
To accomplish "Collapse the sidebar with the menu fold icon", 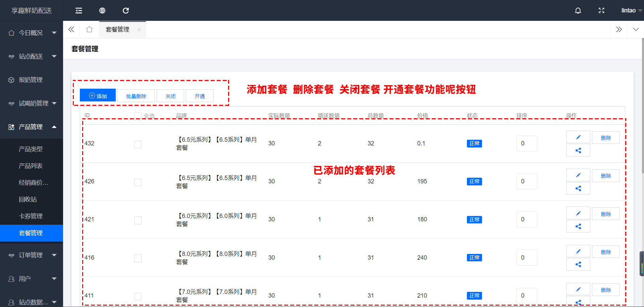I will coord(79,11).
